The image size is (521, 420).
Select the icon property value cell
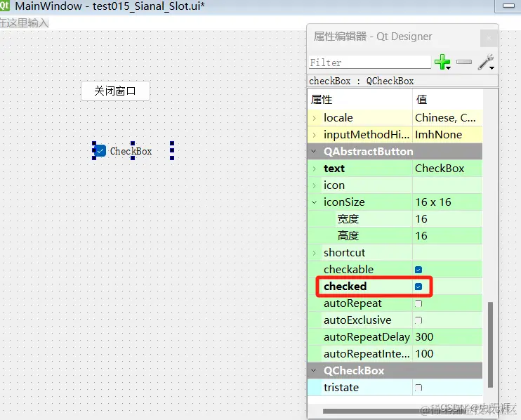[x=447, y=185]
